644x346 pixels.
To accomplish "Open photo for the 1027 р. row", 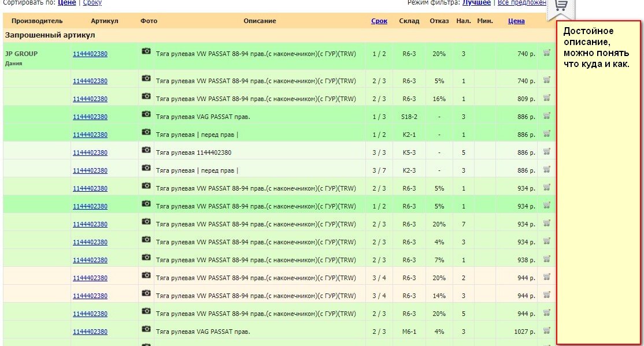I will 146,329.
